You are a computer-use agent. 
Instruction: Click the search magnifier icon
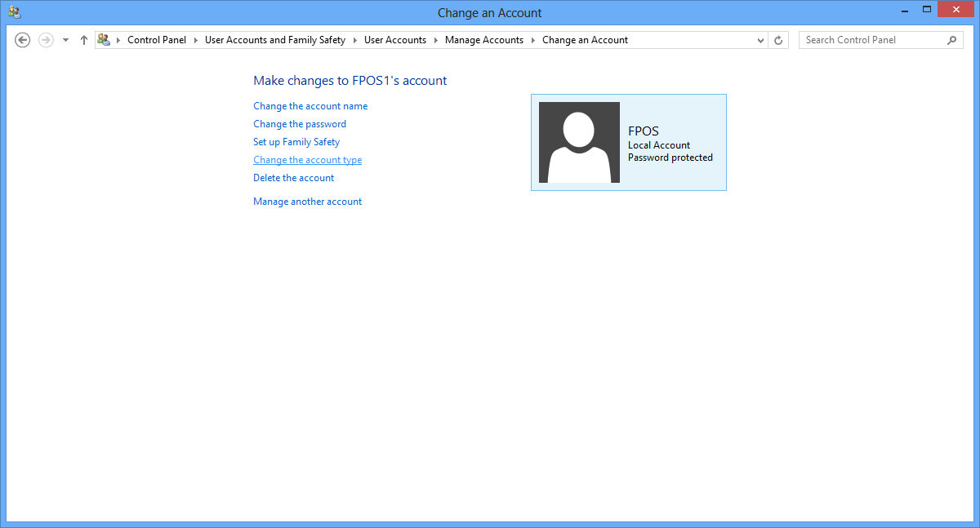(x=951, y=40)
